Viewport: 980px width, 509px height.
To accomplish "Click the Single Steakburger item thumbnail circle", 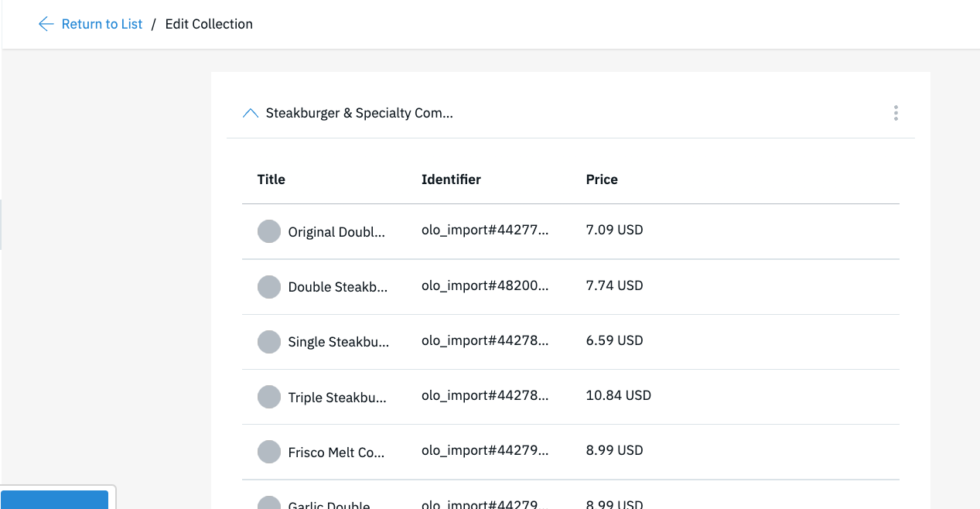I will click(269, 341).
